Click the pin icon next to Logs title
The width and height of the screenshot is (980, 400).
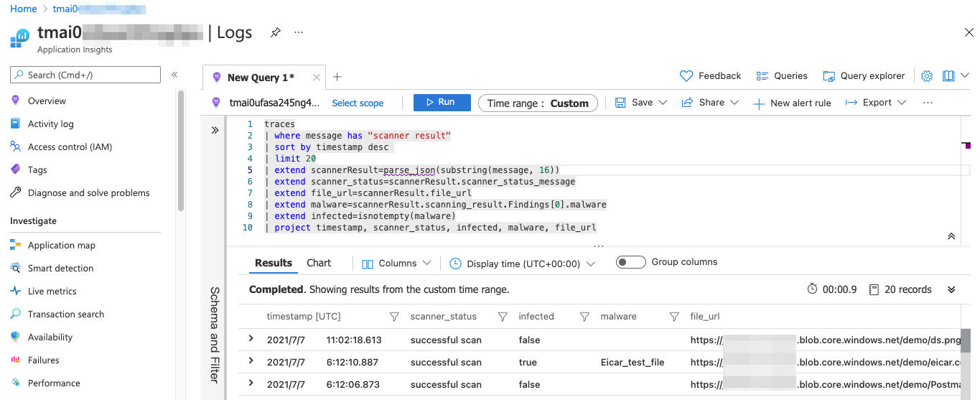pos(275,32)
